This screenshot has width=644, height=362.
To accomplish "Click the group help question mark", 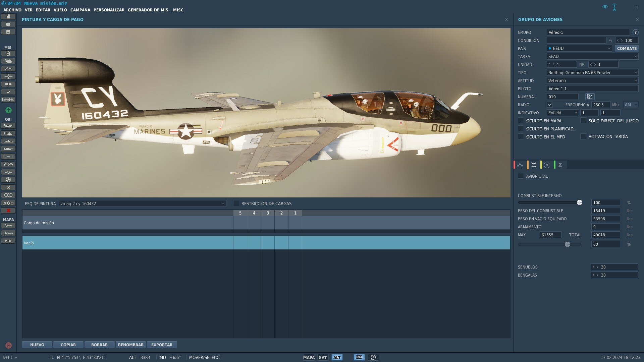I will pos(635,32).
